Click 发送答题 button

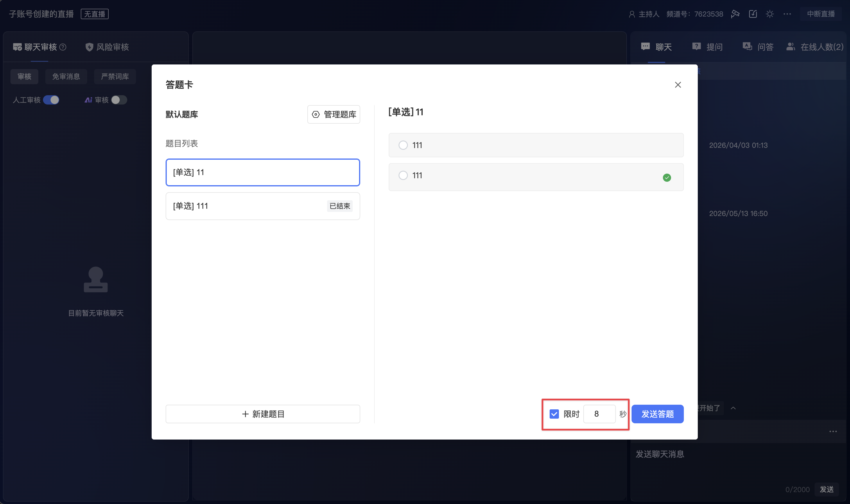point(657,414)
